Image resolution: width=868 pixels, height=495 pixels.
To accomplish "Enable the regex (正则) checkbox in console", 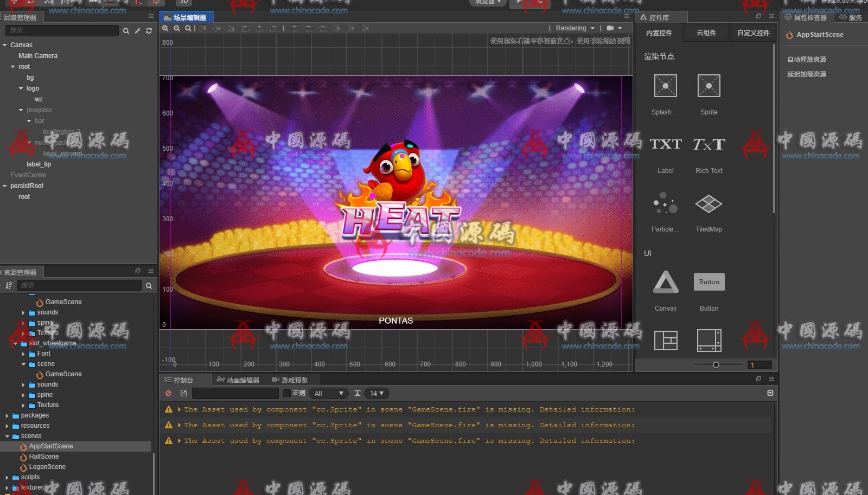I will tap(287, 393).
